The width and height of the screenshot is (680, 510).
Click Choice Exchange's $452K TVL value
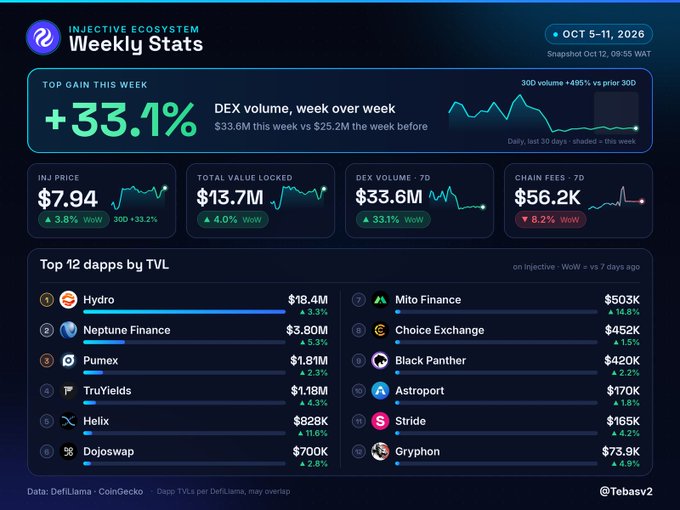[x=622, y=330]
